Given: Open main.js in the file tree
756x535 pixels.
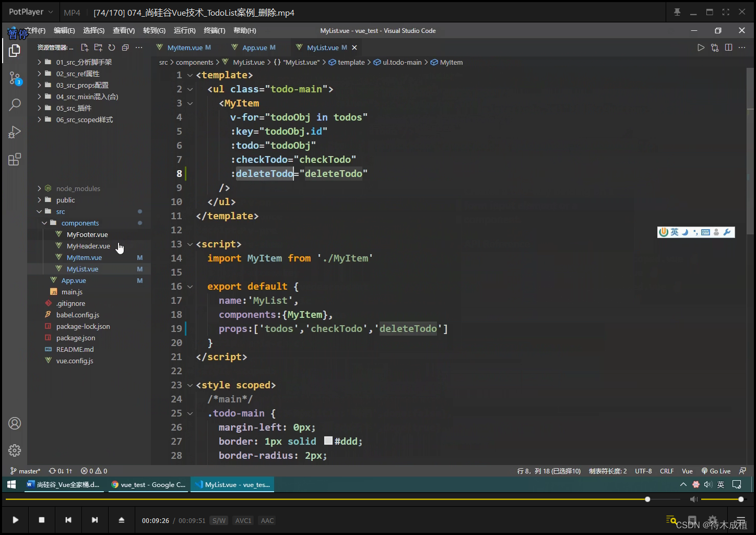Looking at the screenshot, I should coord(72,292).
